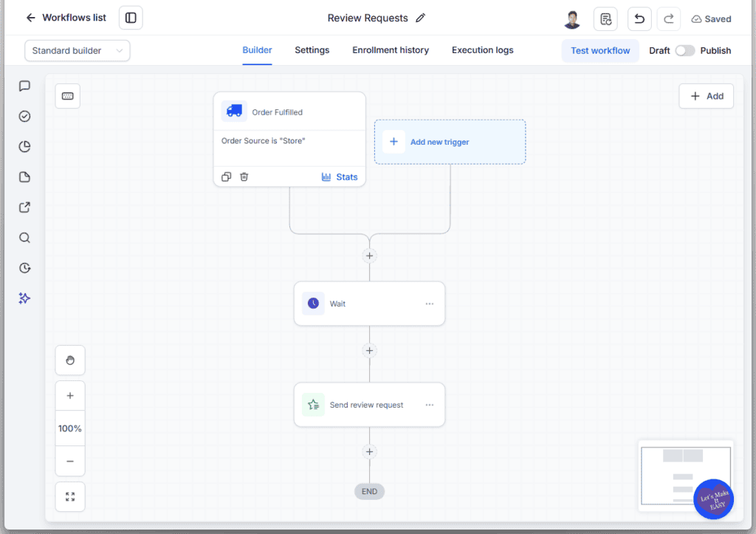Open comments icon in left sidebar

click(24, 86)
